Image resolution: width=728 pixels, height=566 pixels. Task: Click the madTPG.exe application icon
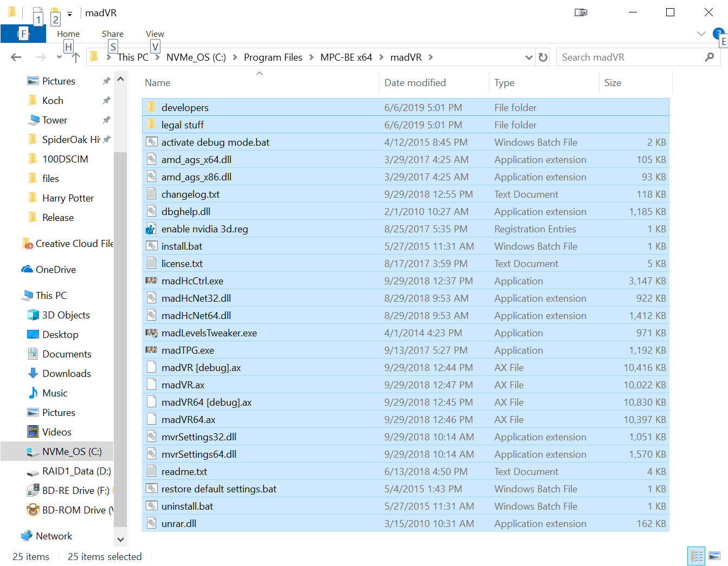(151, 350)
